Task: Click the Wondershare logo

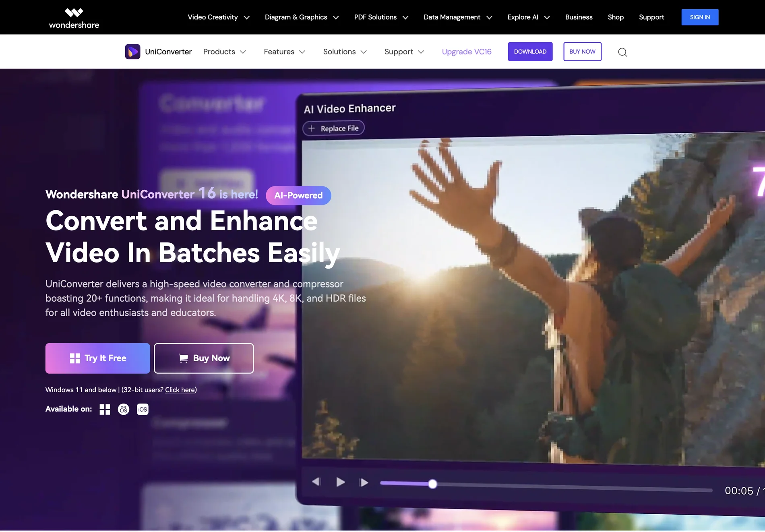Action: (x=74, y=18)
